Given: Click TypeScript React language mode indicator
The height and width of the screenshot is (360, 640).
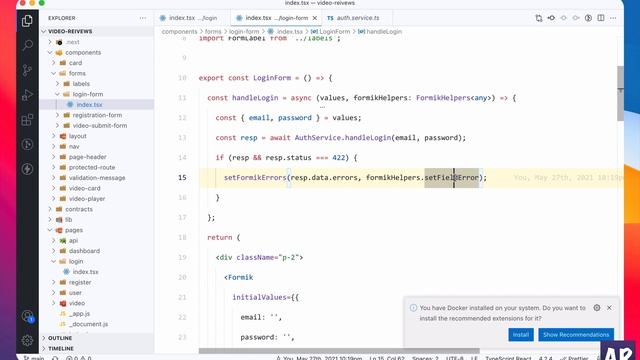Looking at the screenshot, I should (x=508, y=358).
